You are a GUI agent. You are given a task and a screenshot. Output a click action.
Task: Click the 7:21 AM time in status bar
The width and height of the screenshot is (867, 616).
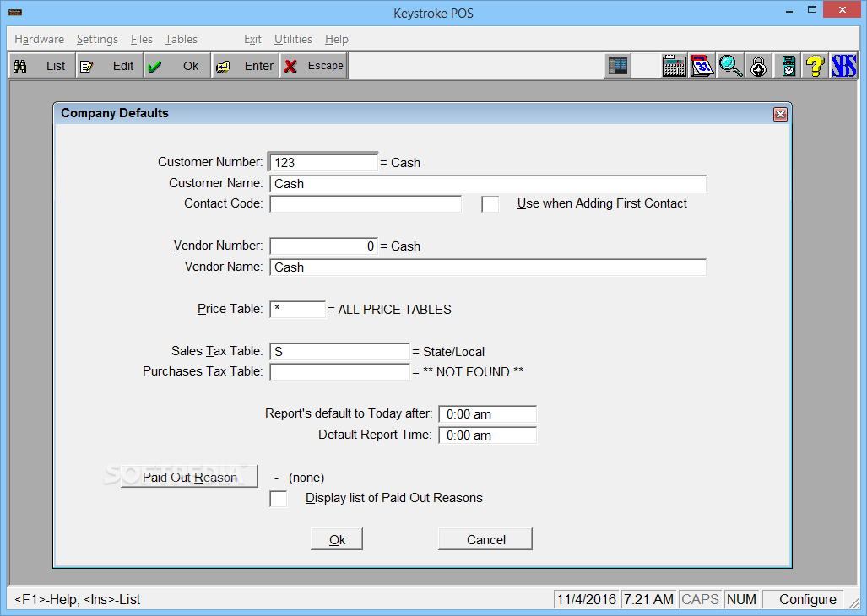coord(648,599)
